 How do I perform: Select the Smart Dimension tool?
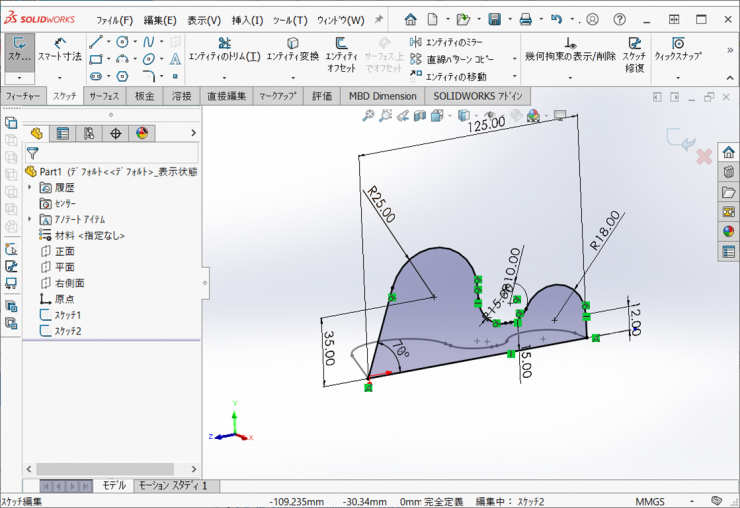click(61, 49)
